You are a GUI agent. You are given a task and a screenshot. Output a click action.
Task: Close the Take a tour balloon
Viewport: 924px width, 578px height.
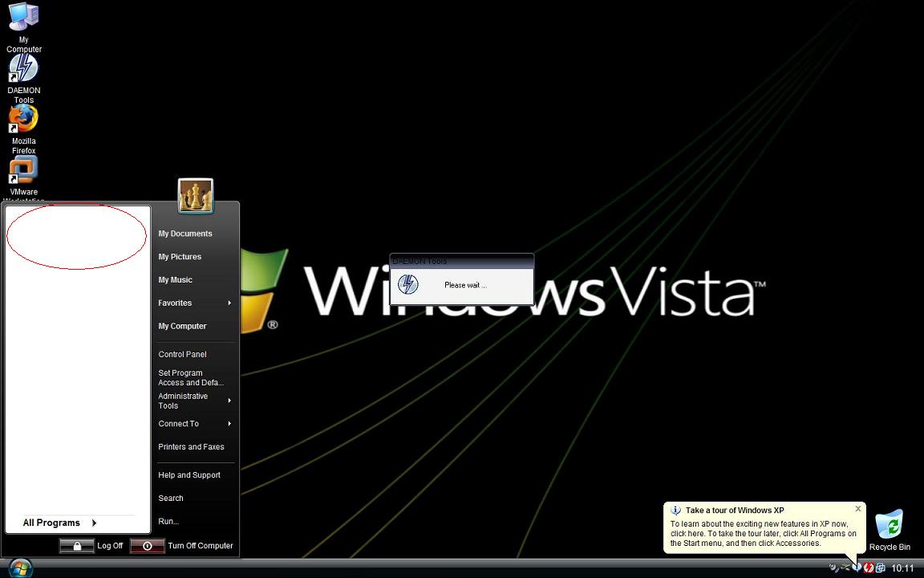coord(858,509)
